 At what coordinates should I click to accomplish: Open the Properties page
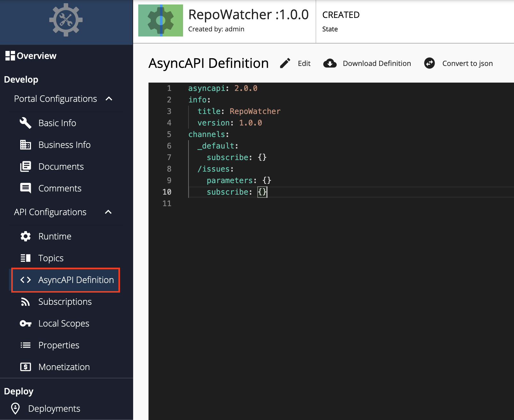tap(59, 345)
